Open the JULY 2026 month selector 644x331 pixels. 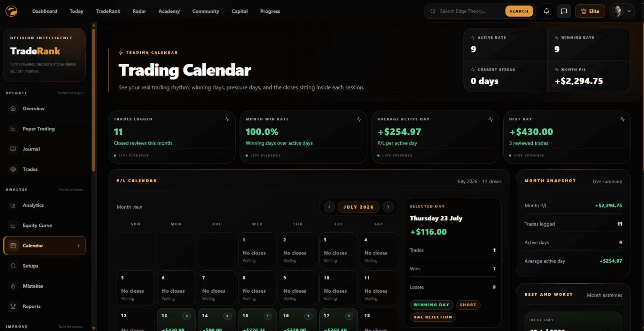(x=359, y=207)
